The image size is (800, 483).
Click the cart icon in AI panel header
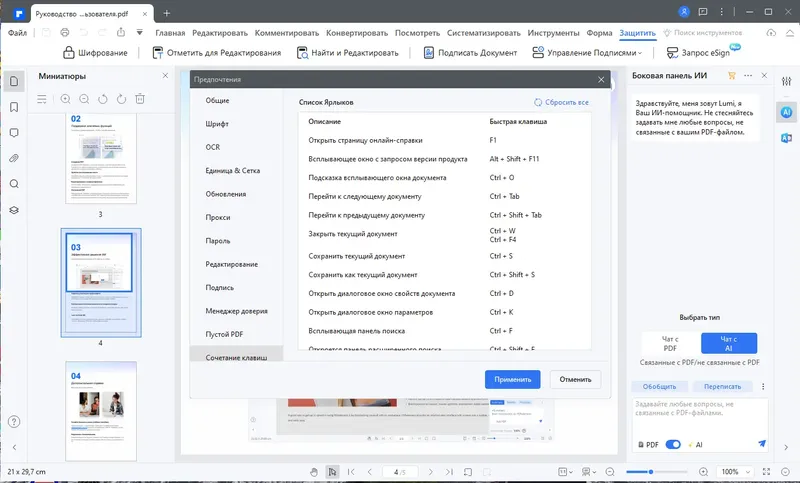732,75
